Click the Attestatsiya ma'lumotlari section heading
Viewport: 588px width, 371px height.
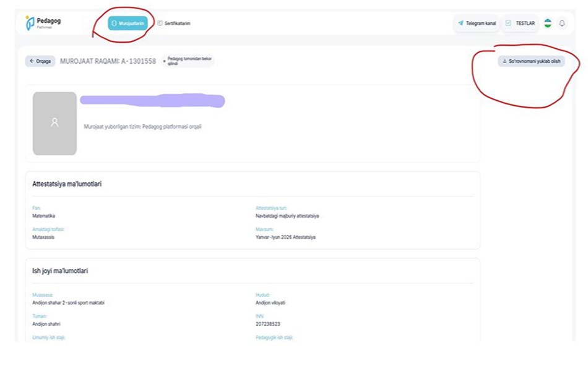coord(67,184)
